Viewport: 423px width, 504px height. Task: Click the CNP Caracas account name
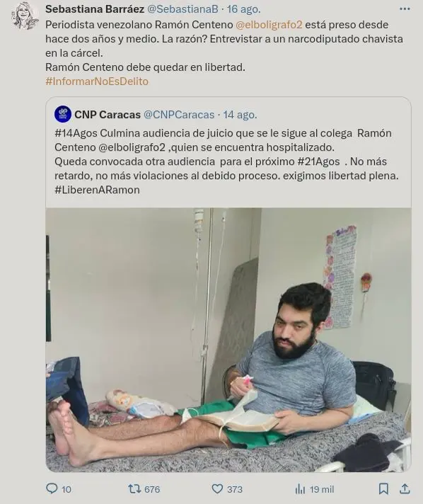(x=108, y=115)
